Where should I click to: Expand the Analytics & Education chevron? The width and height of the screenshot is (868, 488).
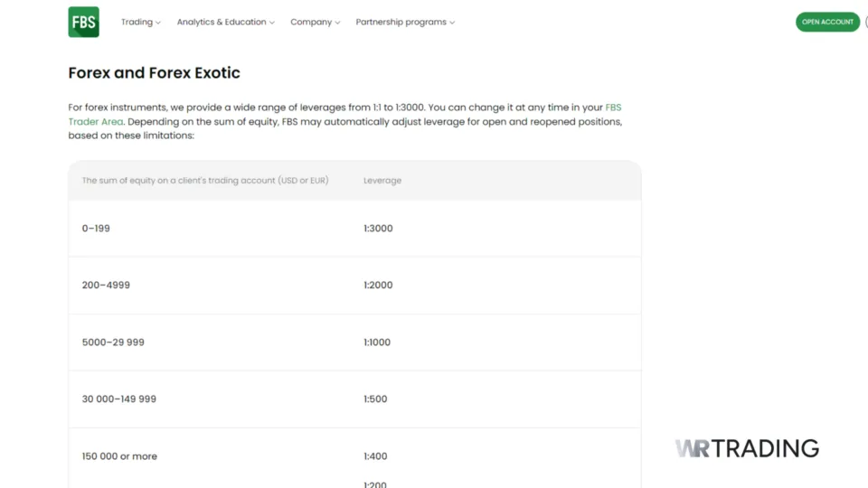pyautogui.click(x=272, y=23)
